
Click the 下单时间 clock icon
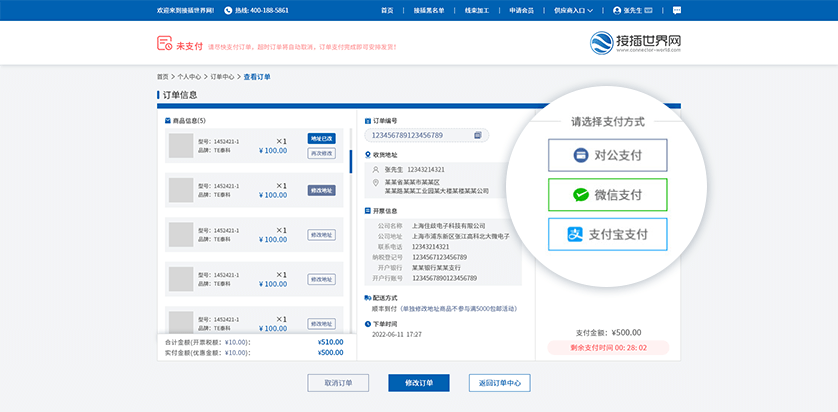point(368,324)
